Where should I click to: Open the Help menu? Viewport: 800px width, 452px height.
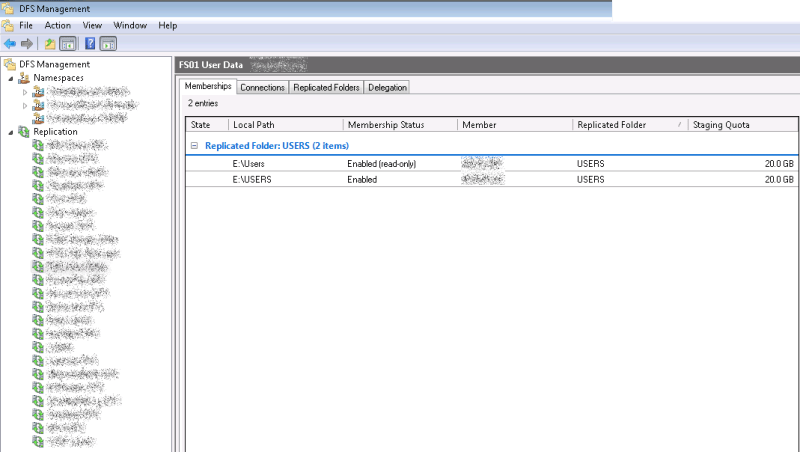(167, 26)
